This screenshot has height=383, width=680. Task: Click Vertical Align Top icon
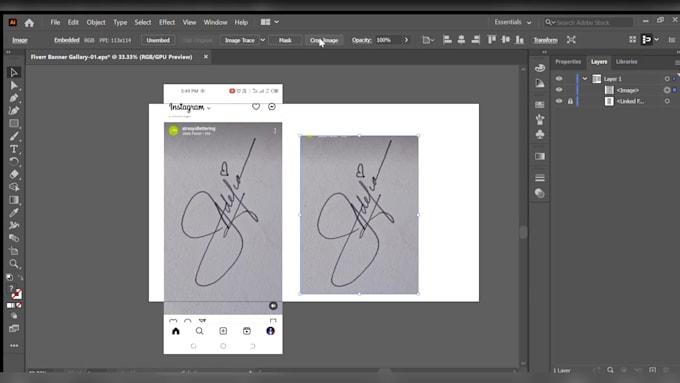tap(492, 40)
